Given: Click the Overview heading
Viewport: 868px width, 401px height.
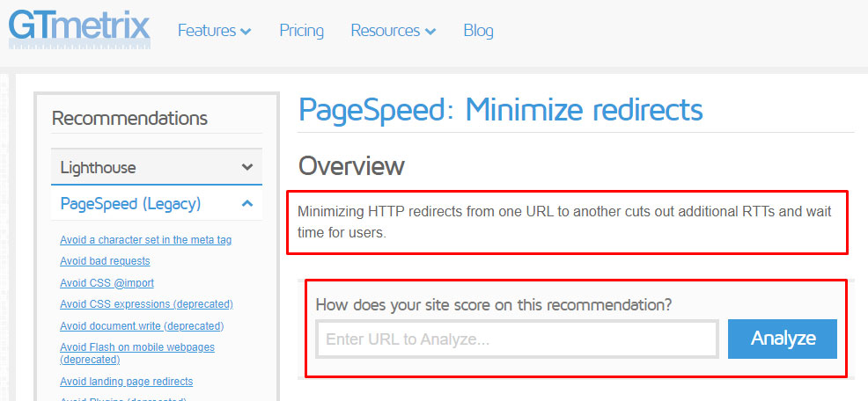Looking at the screenshot, I should tap(351, 166).
